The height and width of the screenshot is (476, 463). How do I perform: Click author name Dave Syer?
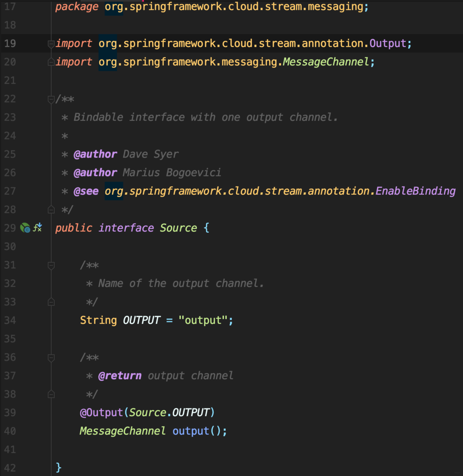point(150,155)
